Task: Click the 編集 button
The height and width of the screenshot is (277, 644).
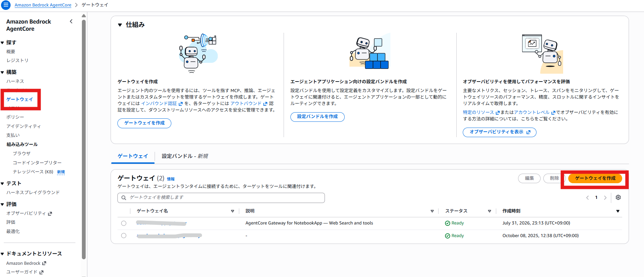Action: (529, 178)
